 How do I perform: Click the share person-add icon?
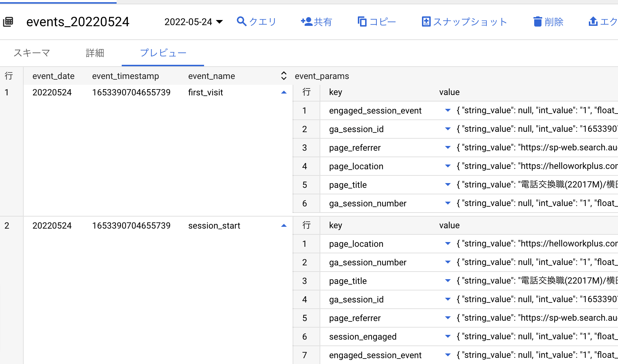pos(306,22)
